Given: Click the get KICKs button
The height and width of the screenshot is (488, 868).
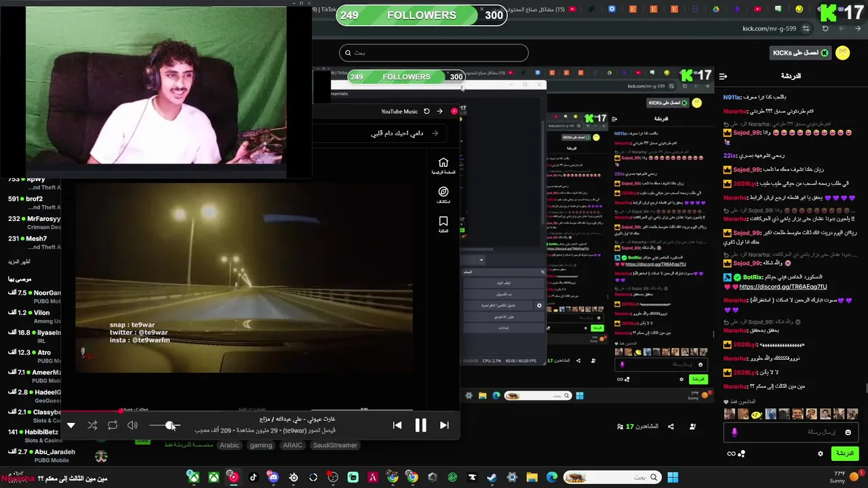Looking at the screenshot, I should click(801, 53).
